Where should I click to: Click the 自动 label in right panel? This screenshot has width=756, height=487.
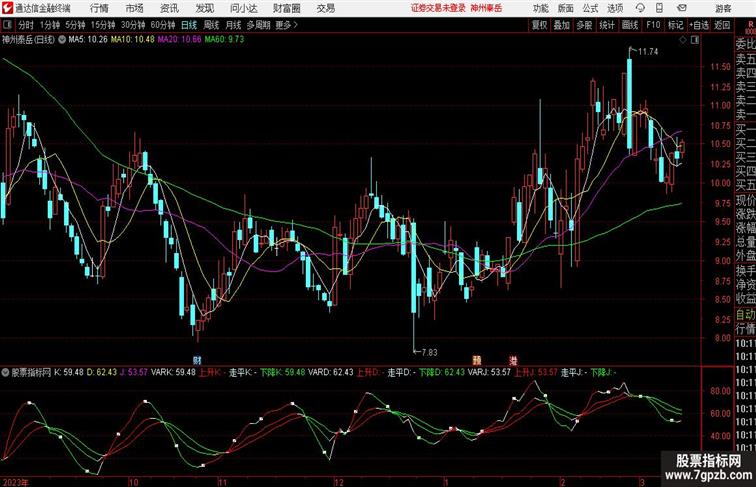click(745, 314)
